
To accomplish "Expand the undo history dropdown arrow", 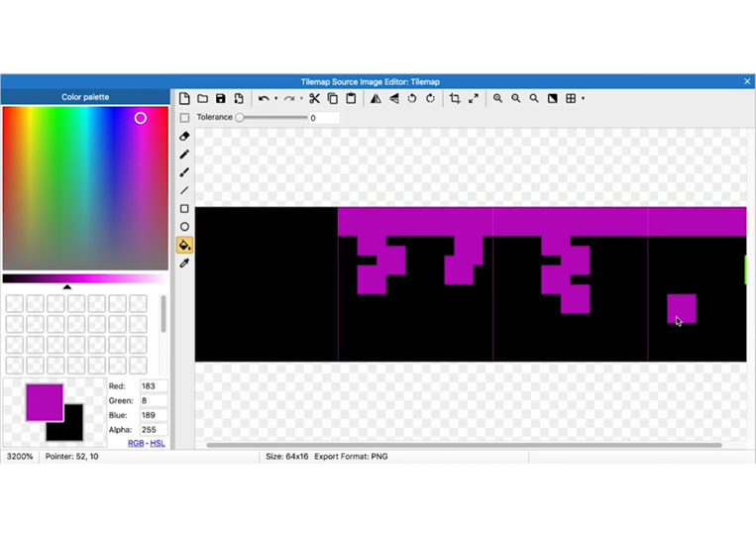I will pos(275,99).
